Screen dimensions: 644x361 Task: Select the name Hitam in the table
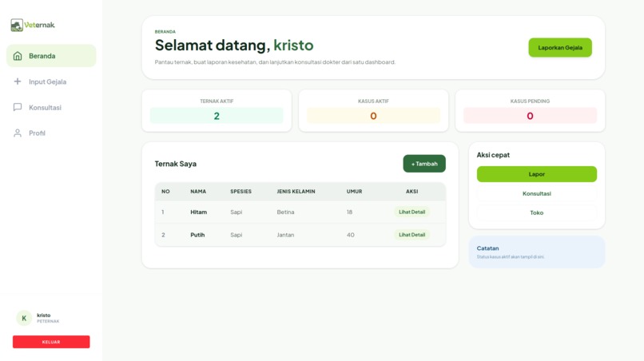198,212
